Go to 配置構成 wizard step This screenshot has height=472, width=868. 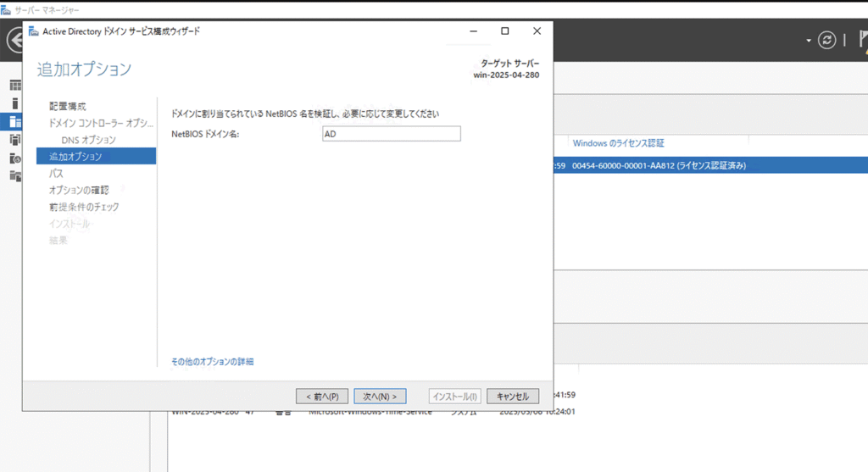[68, 106]
